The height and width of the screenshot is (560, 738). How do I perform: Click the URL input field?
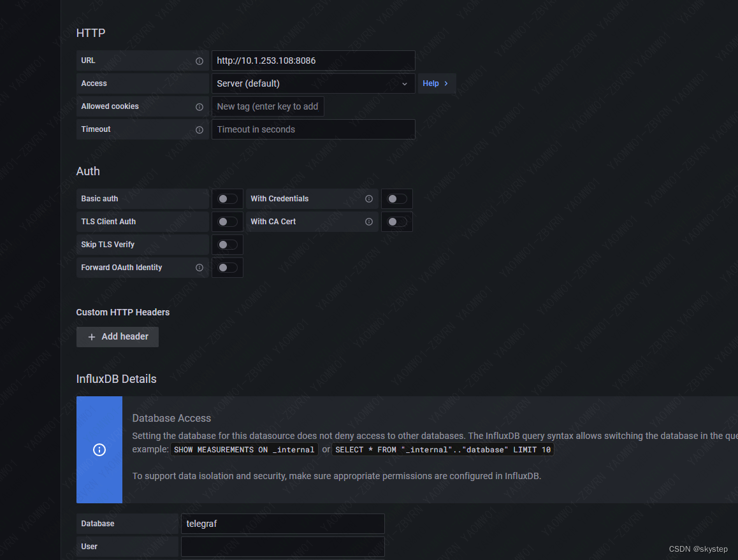313,61
